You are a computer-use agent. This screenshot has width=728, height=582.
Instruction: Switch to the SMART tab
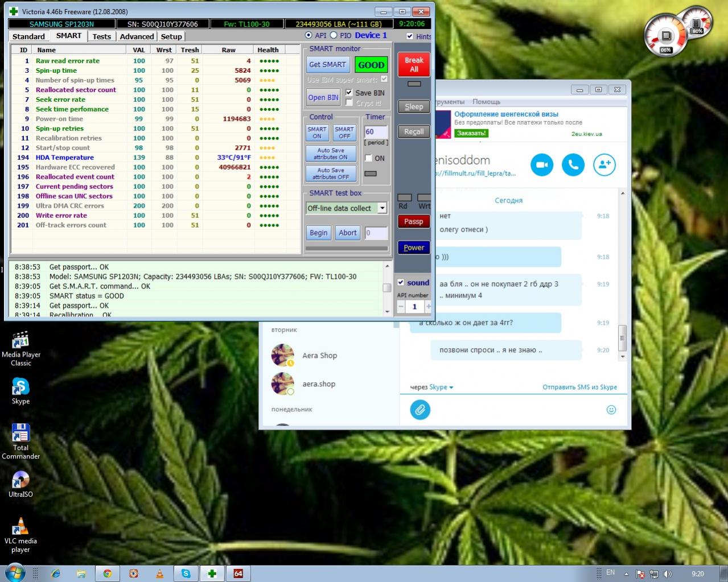(69, 35)
